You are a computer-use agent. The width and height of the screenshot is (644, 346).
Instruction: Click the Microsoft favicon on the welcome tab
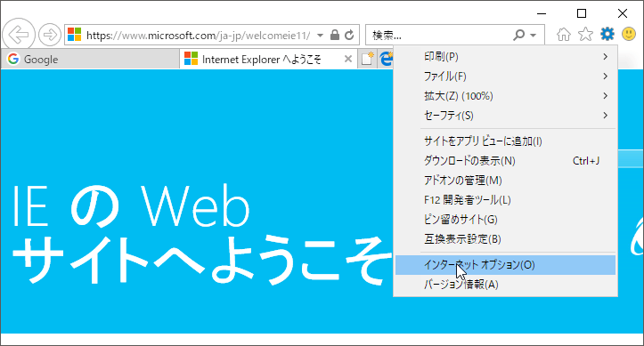click(191, 59)
